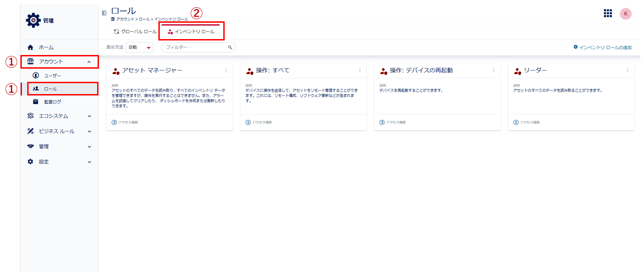Viewport: 644px width, 280px height.
Task: Open the 表示方法 自動 dropdown
Action: point(139,47)
